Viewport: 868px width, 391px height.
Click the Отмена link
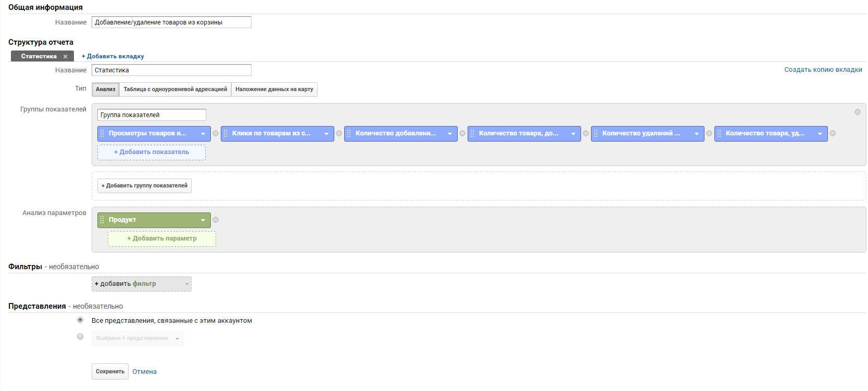(x=144, y=372)
